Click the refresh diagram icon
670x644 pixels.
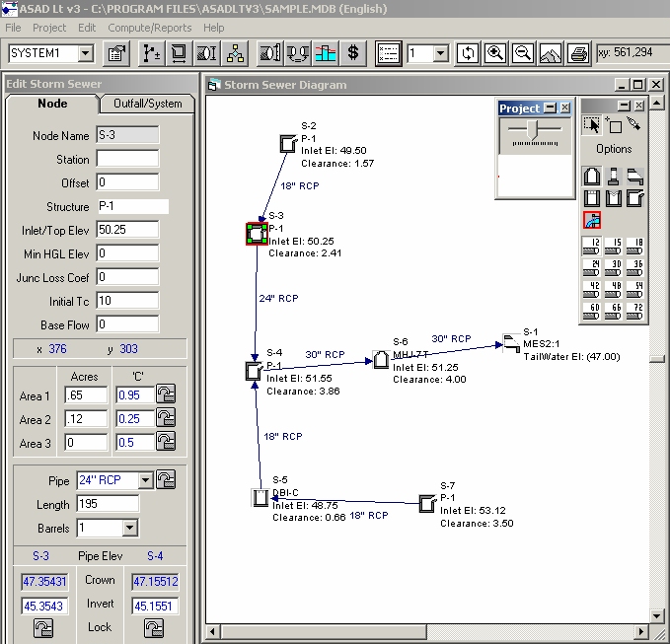pos(468,53)
